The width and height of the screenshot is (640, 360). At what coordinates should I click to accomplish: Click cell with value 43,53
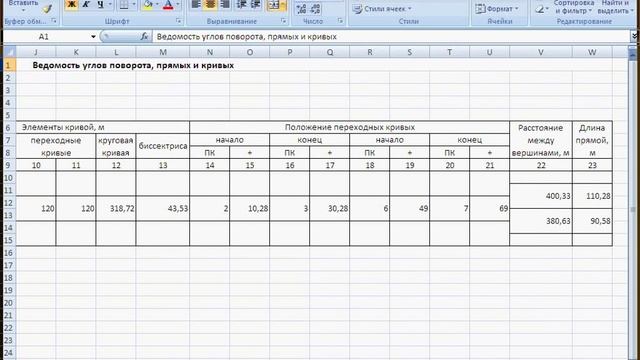pos(163,209)
